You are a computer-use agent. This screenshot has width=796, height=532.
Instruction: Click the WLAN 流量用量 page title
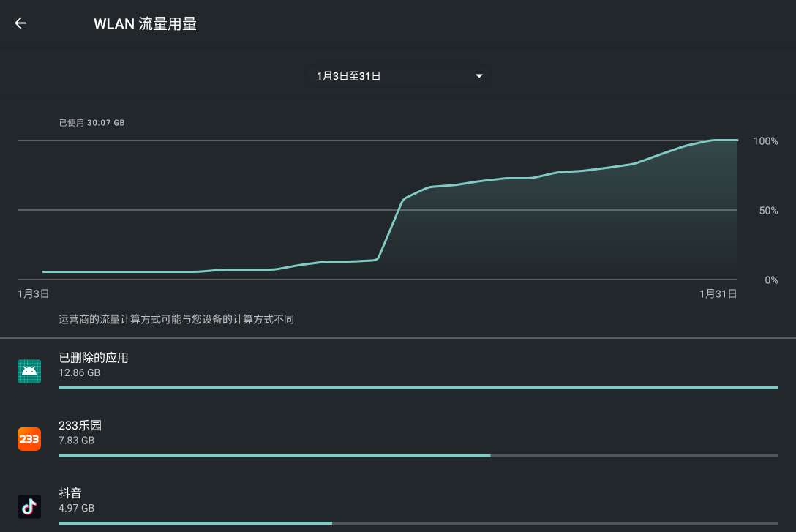pos(145,24)
